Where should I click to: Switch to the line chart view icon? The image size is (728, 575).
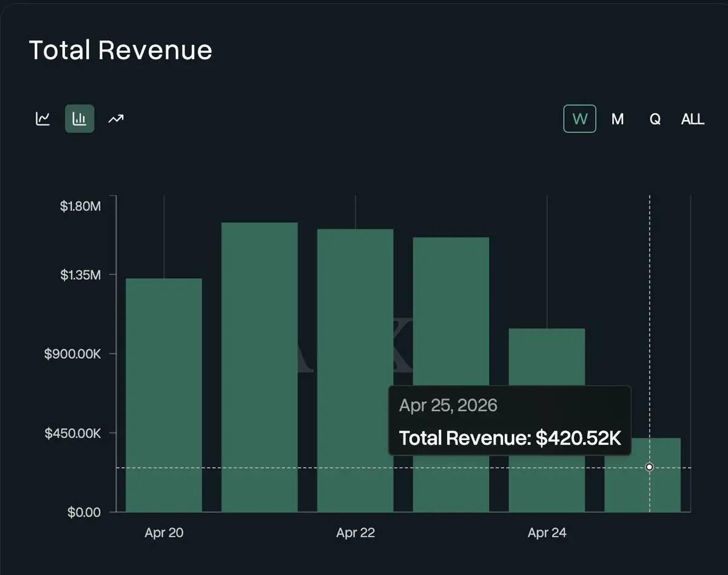tap(42, 119)
